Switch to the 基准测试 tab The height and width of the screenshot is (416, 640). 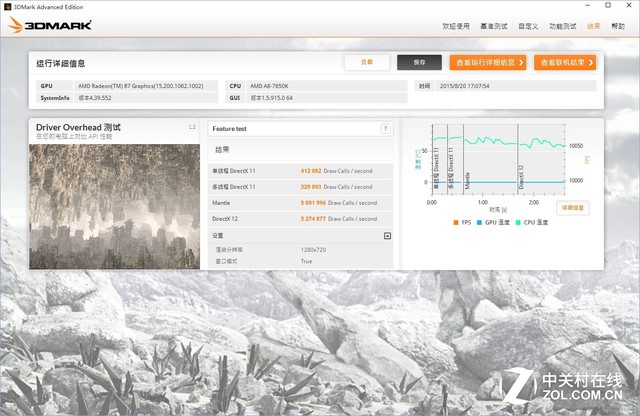pyautogui.click(x=492, y=26)
